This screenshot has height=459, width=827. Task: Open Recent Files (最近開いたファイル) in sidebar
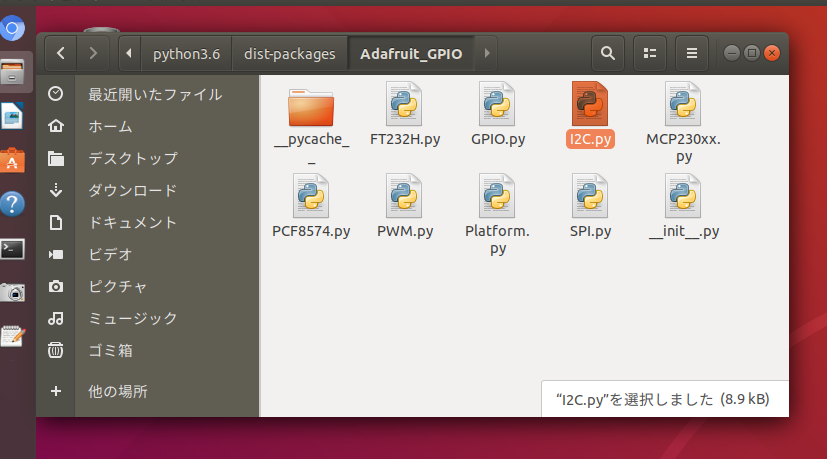point(155,94)
